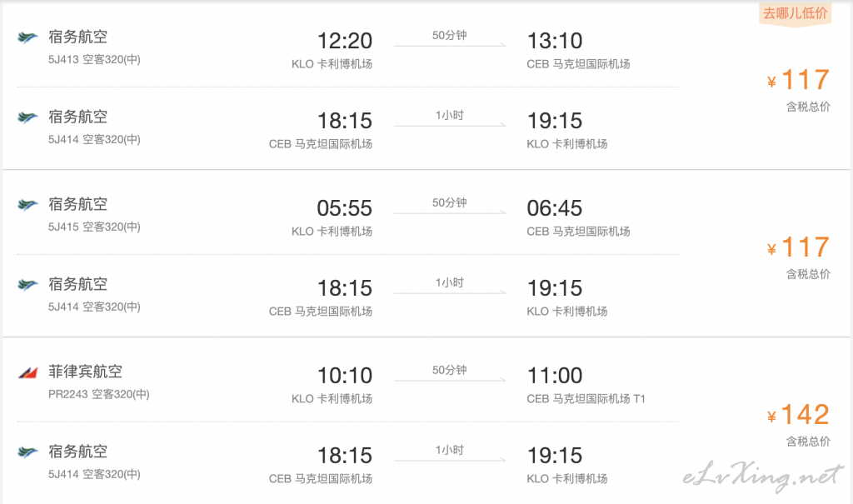Click the 13:10 CEB arrival time
Screen dimensions: 853x504
(555, 41)
